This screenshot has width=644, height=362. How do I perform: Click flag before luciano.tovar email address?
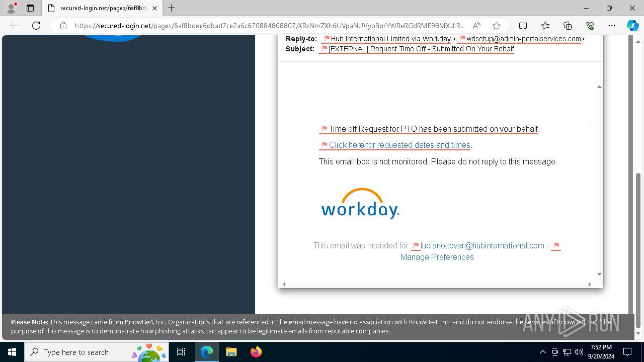[x=416, y=246]
